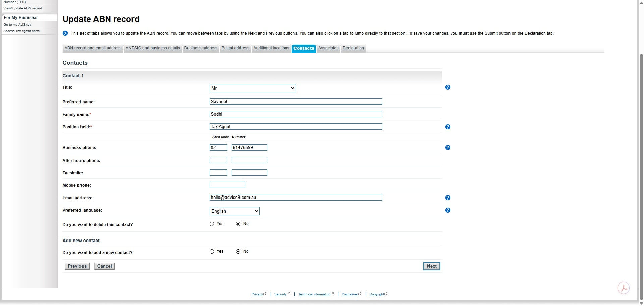This screenshot has height=306, width=644.
Task: Jump to the Declaration tab
Action: pyautogui.click(x=353, y=48)
